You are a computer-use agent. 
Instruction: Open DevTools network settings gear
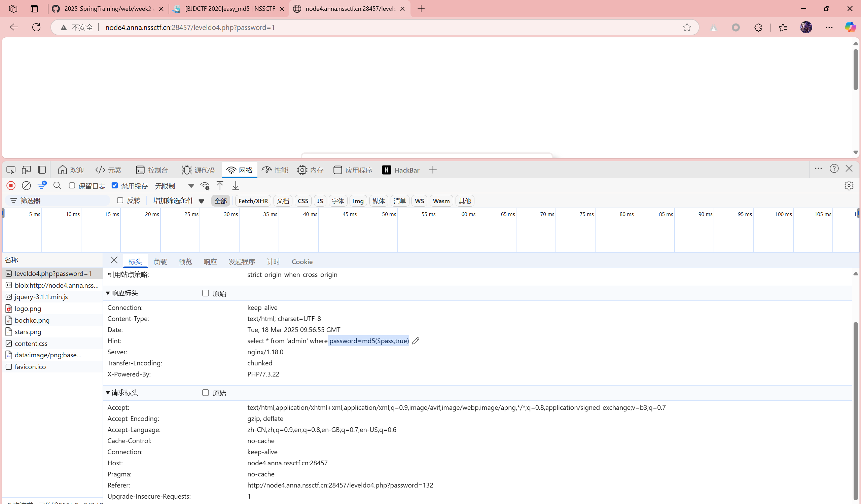pos(849,185)
